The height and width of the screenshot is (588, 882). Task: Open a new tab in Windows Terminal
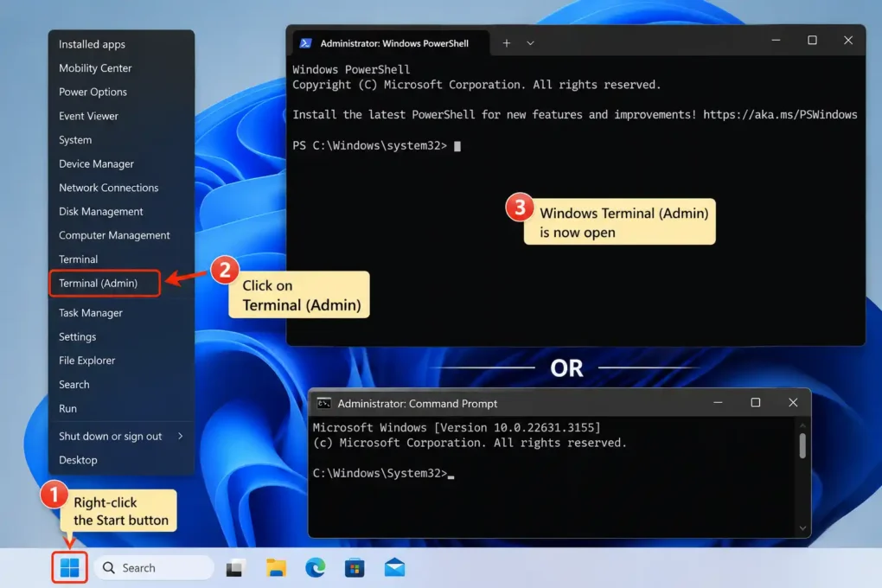point(506,42)
